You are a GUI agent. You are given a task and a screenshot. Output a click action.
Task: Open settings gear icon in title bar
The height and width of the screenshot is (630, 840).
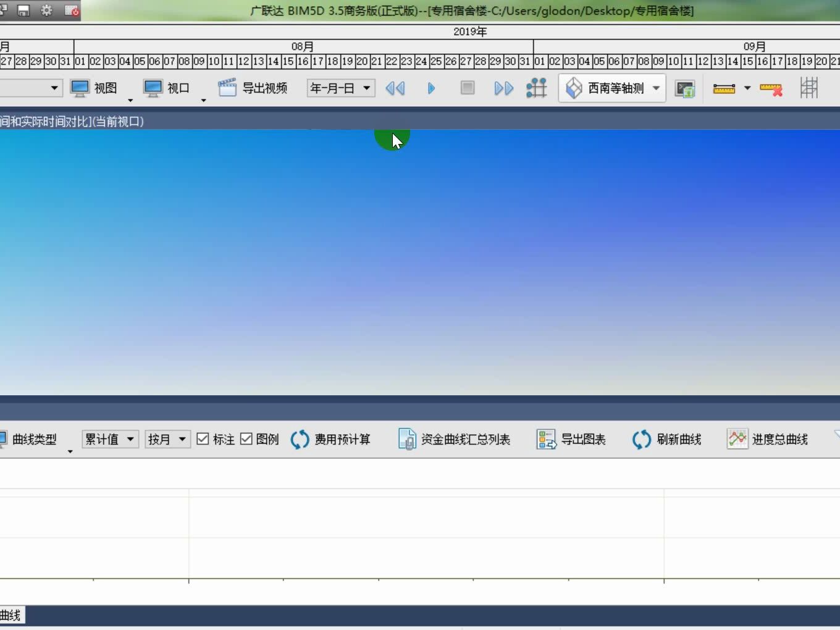click(46, 10)
